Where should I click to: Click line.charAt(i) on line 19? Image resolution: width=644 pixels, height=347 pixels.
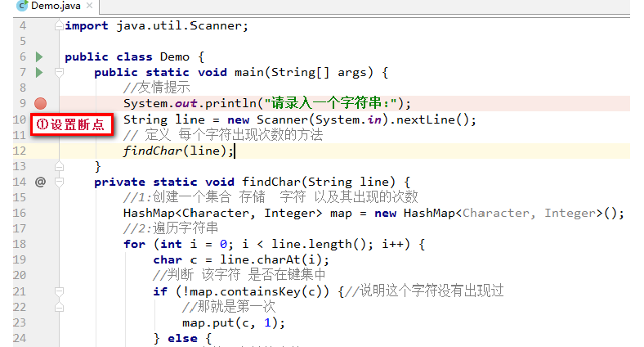pyautogui.click(x=271, y=259)
